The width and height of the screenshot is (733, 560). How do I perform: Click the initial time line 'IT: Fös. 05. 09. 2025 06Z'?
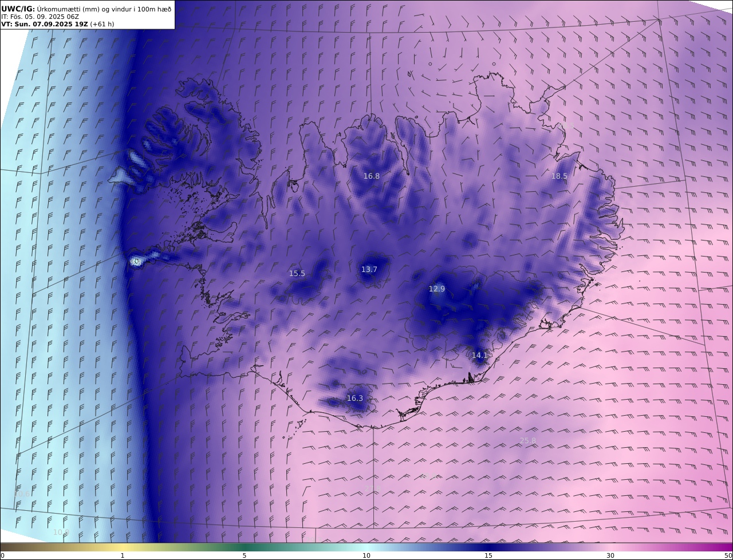40,17
